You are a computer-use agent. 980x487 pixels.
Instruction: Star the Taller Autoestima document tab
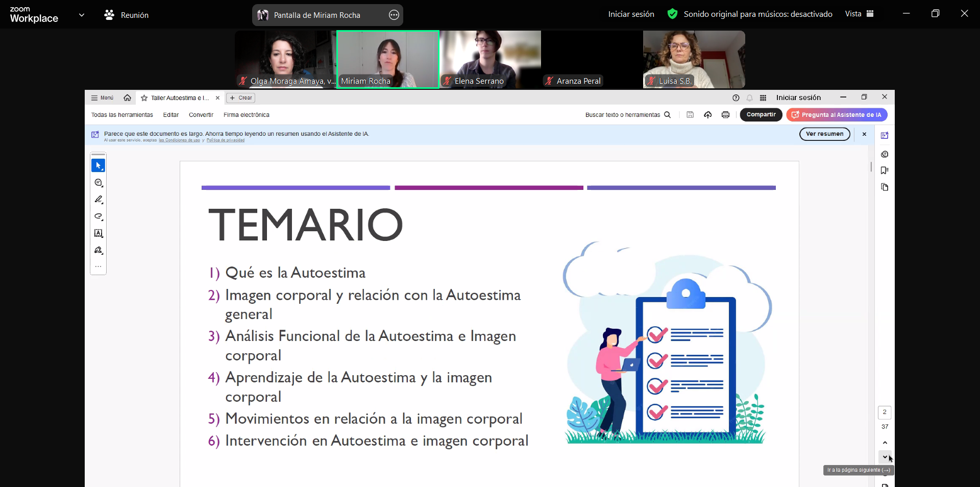click(144, 98)
